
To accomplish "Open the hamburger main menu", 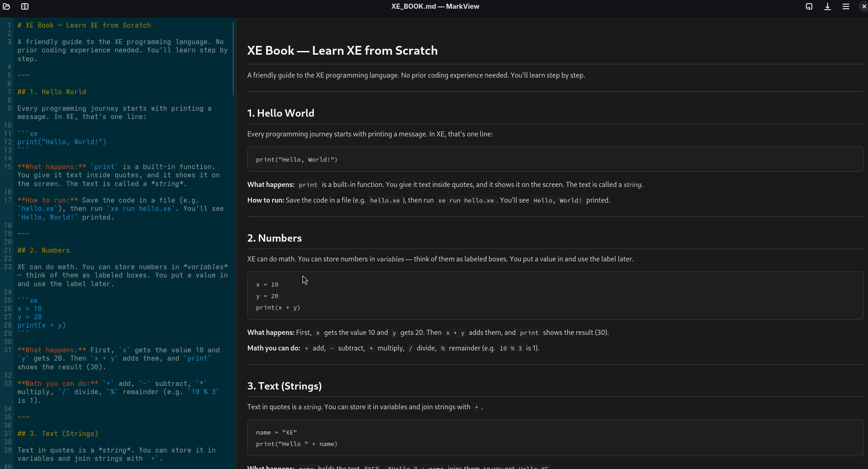I will point(846,6).
